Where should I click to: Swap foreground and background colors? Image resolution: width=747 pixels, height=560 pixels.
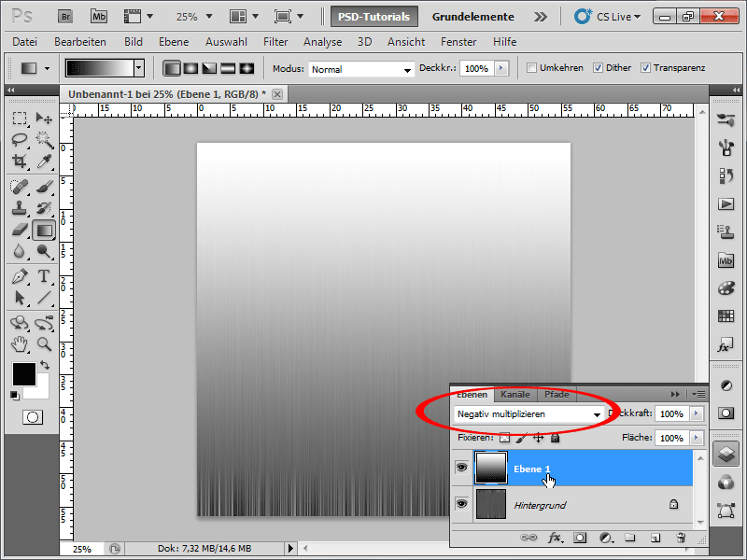point(45,365)
